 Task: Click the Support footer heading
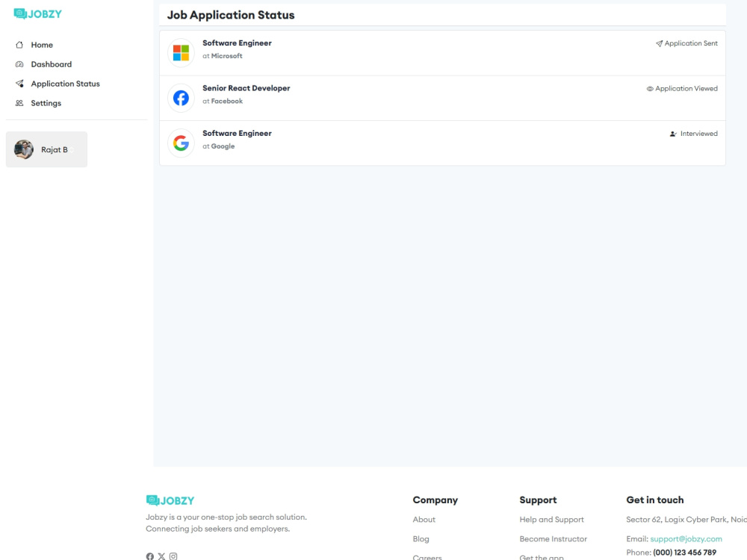(x=538, y=500)
